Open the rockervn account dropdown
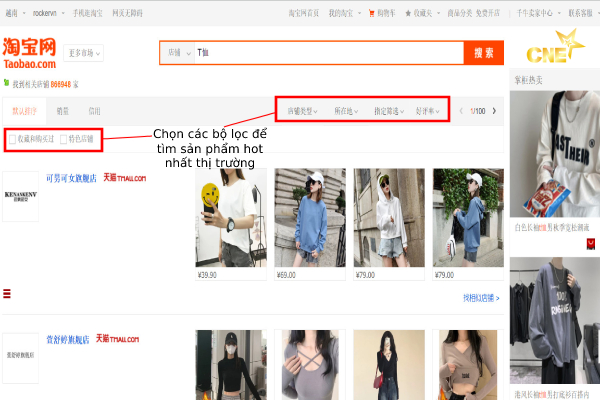The image size is (600, 400). click(48, 13)
